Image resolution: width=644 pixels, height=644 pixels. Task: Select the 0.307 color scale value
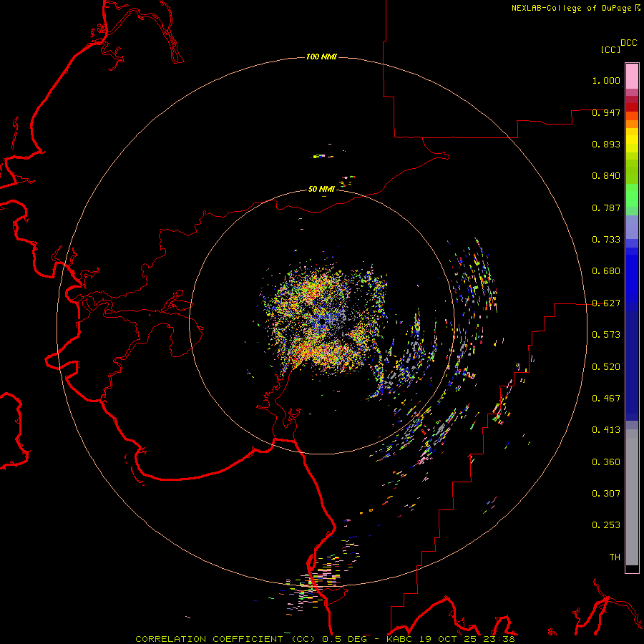(x=606, y=494)
